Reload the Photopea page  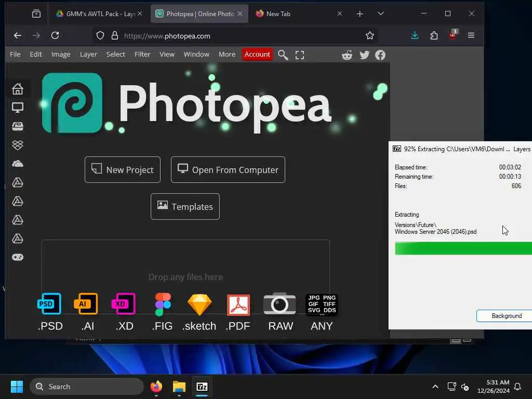(x=55, y=35)
